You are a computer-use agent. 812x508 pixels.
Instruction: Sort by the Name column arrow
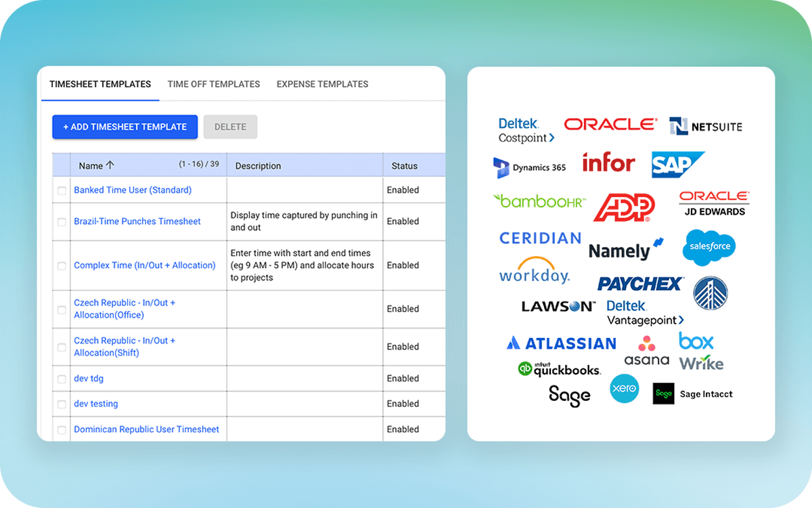(x=110, y=165)
